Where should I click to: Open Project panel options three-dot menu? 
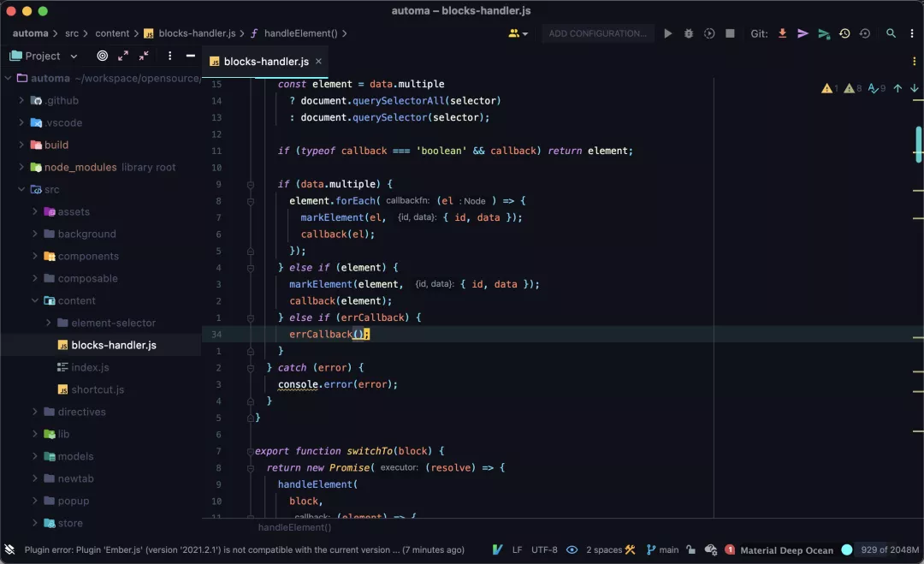point(169,56)
